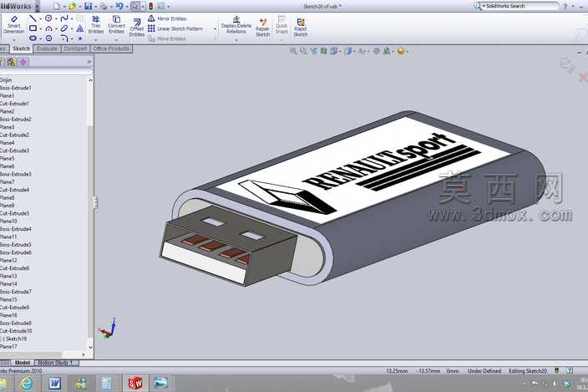Select the Smart Dimension tool

pos(14,25)
